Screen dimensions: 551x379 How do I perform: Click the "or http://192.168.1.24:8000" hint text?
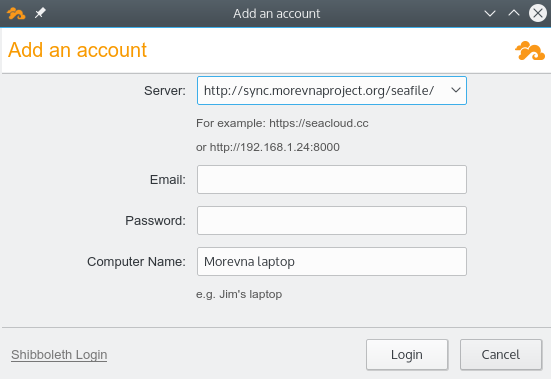pyautogui.click(x=268, y=147)
